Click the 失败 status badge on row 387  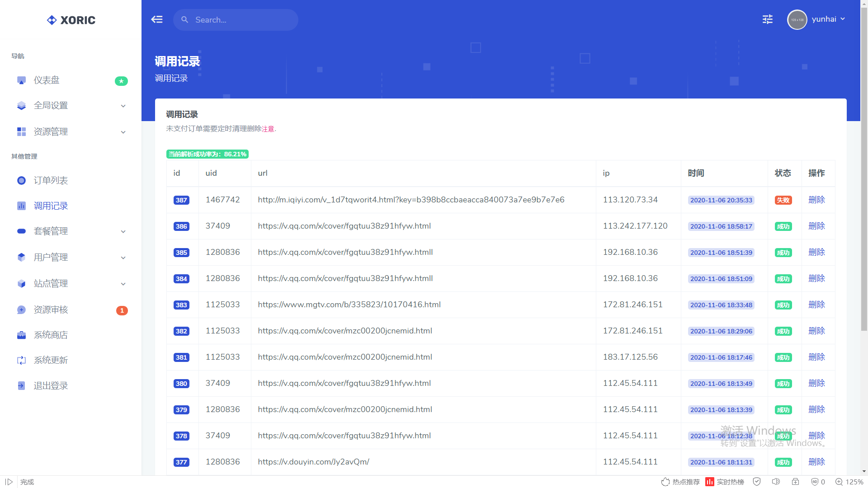click(783, 200)
